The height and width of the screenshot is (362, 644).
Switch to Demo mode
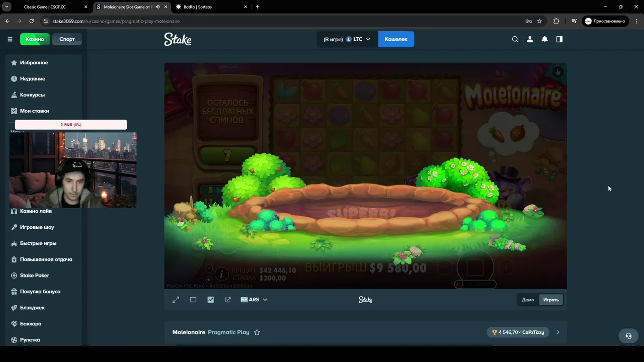[x=528, y=300]
